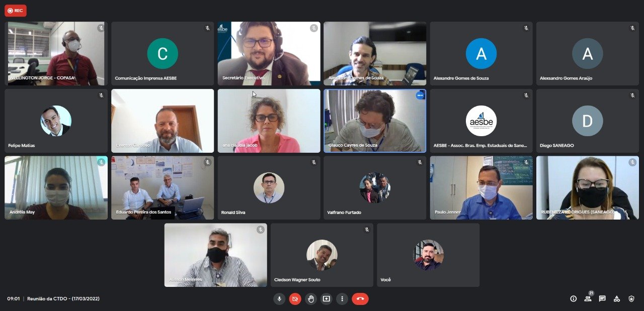Viewport: 644px width, 311px height.
Task: Click muted mic icon on Secretário Executivo tile
Action: pos(314,28)
